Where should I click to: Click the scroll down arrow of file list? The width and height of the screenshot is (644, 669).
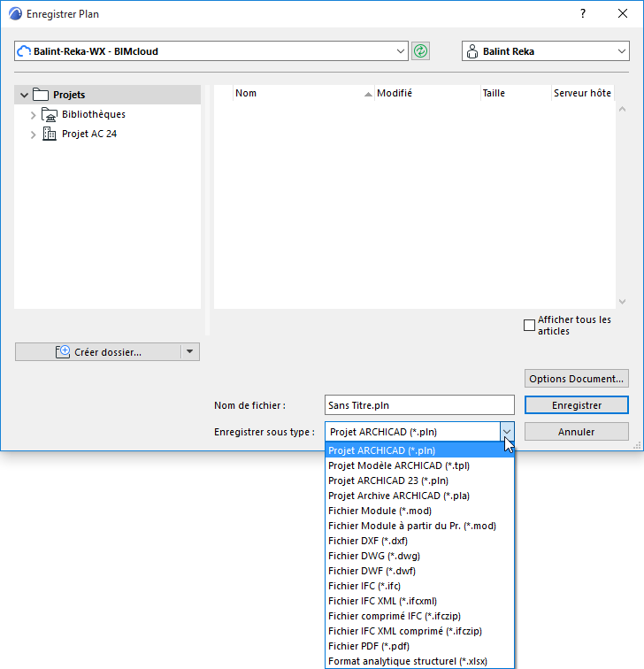pos(622,302)
